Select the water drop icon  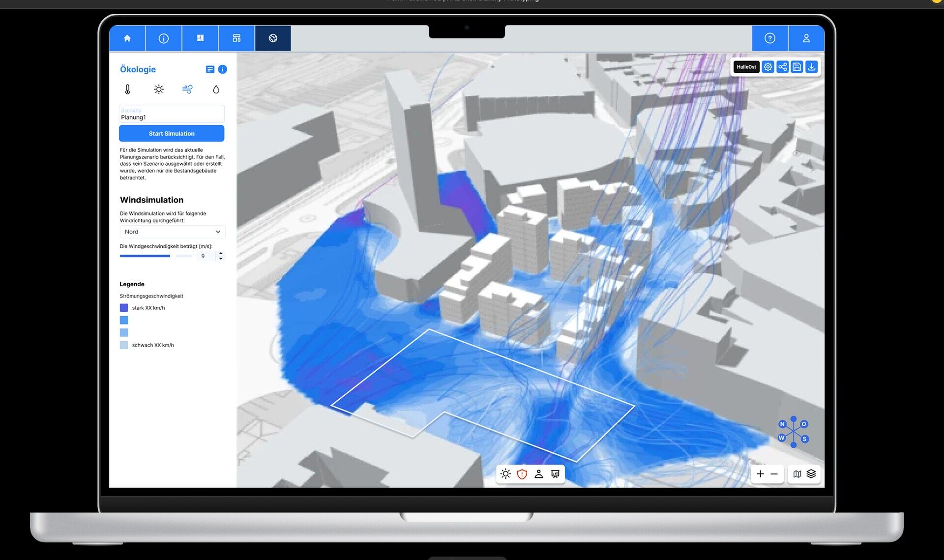216,89
